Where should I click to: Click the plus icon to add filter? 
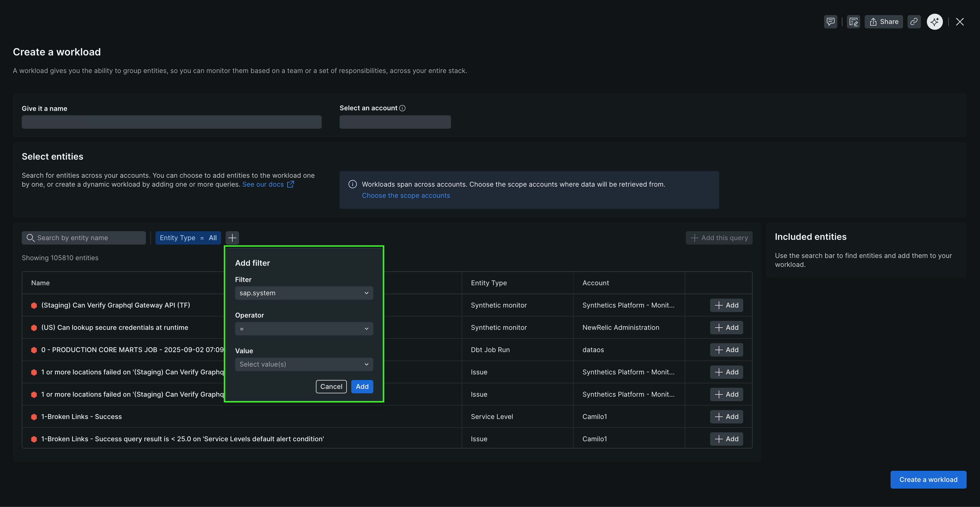tap(232, 238)
